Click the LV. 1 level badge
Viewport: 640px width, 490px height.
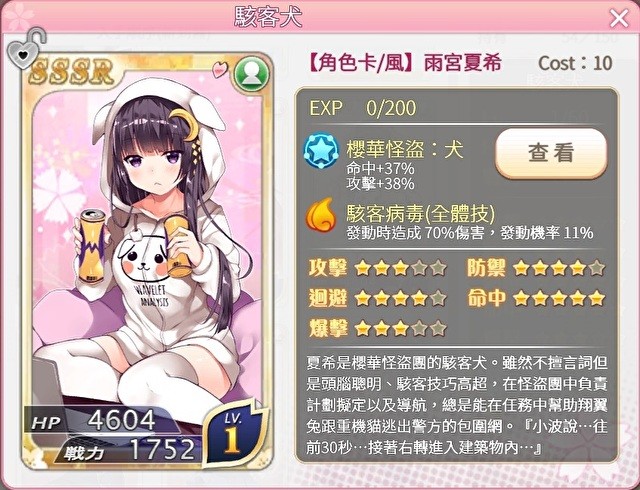(232, 434)
